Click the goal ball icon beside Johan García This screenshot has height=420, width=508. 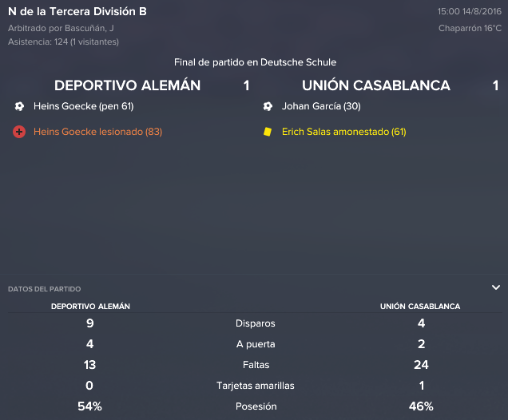point(268,106)
